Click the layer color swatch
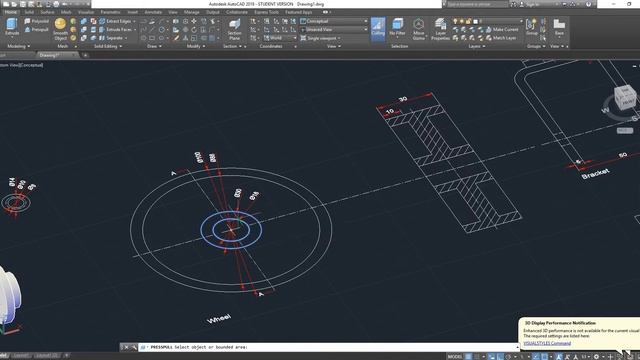This screenshot has width=640, height=360. (475, 21)
